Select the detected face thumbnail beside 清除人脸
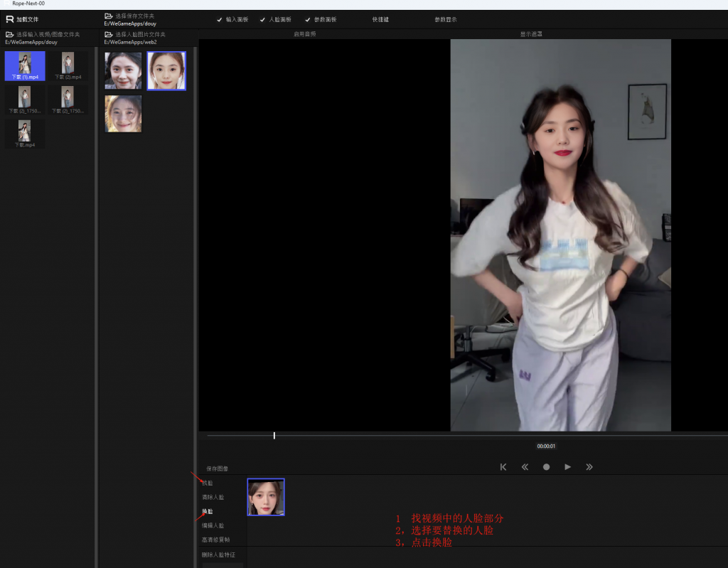The width and height of the screenshot is (728, 568). (266, 497)
